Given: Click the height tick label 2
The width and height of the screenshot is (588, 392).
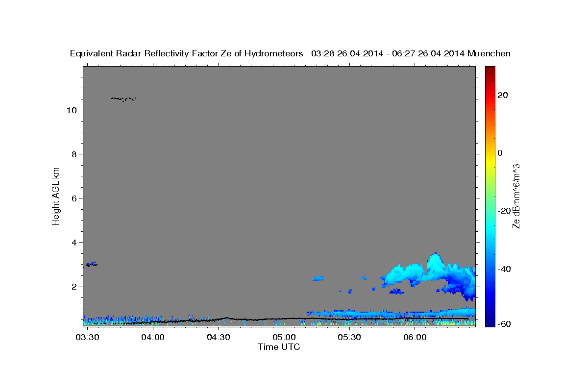Looking at the screenshot, I should [73, 287].
